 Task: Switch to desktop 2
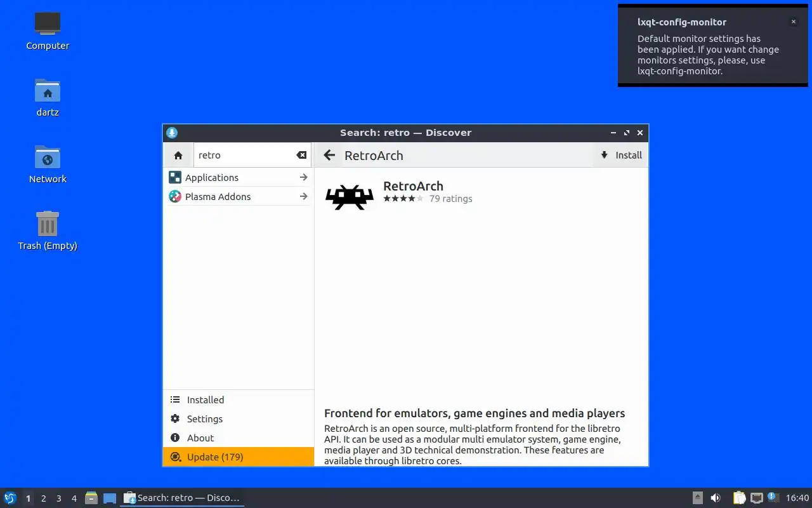tap(43, 498)
